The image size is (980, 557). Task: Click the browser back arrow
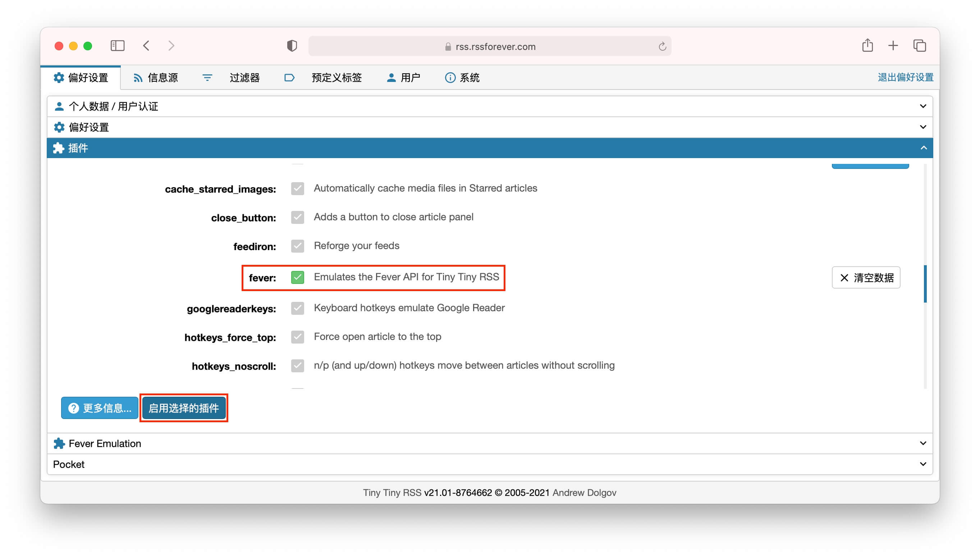click(146, 46)
